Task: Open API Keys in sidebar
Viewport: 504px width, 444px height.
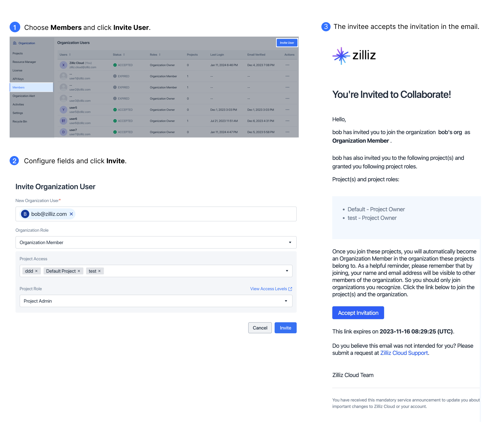Action: pyautogui.click(x=18, y=79)
